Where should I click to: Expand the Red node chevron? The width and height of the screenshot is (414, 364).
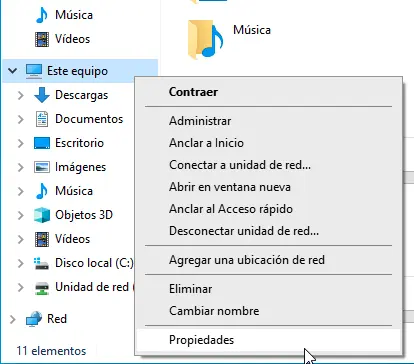pos(13,319)
